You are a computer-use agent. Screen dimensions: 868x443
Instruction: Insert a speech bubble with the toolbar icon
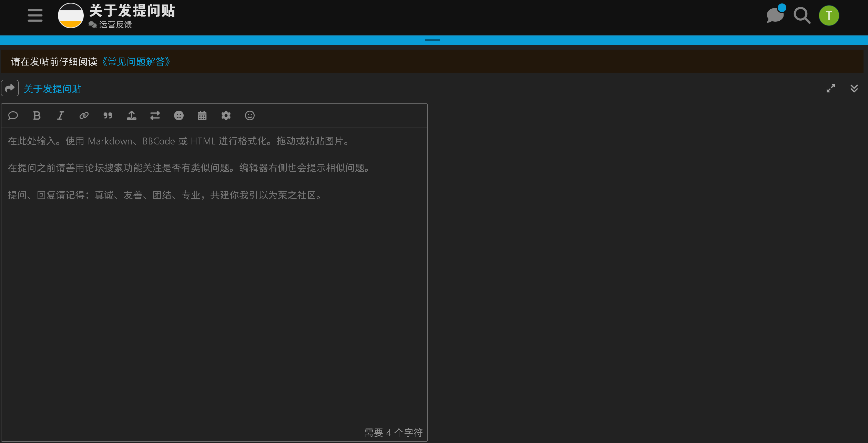pos(13,115)
